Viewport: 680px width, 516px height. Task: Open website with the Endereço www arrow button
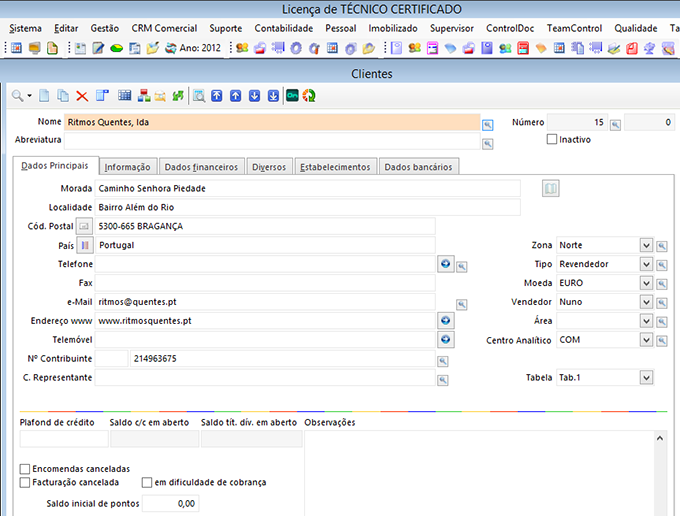[445, 320]
